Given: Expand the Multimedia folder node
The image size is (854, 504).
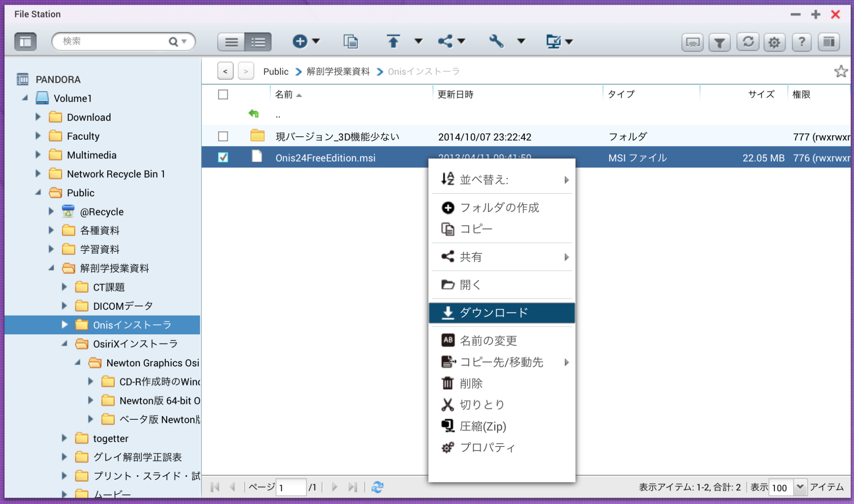Looking at the screenshot, I should pos(38,155).
